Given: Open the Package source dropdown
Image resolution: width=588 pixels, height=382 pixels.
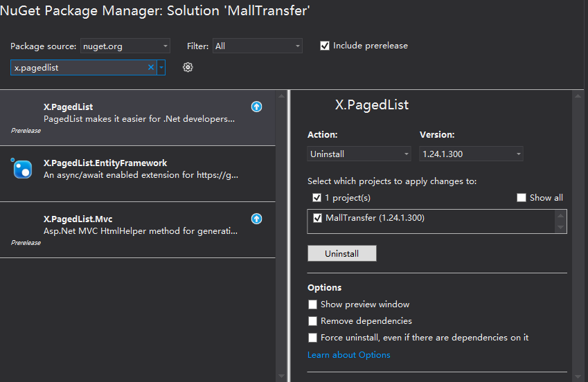Looking at the screenshot, I should pyautogui.click(x=125, y=46).
